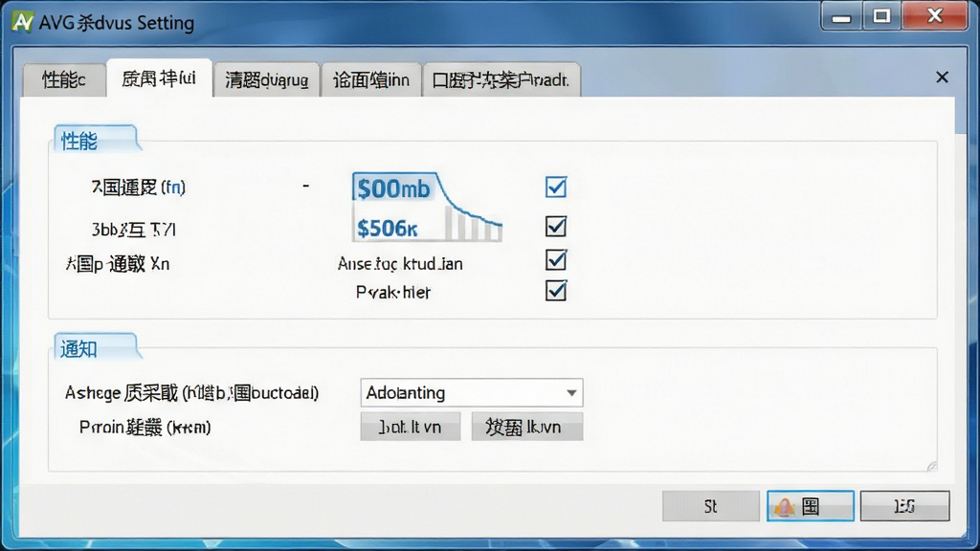This screenshot has width=980, height=551.
Task: Click the 'Jol. lt vn' button
Action: pyautogui.click(x=410, y=427)
